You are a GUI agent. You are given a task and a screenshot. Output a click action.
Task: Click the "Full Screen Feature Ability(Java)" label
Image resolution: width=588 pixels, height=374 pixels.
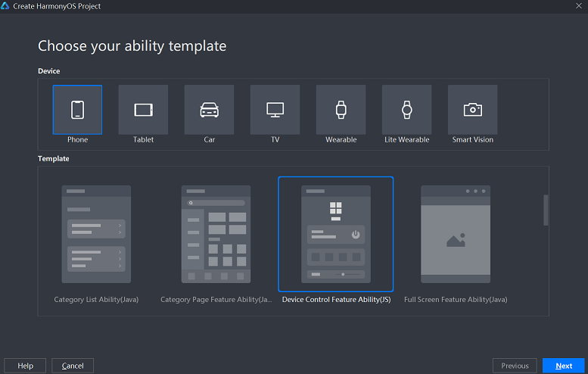click(x=456, y=299)
